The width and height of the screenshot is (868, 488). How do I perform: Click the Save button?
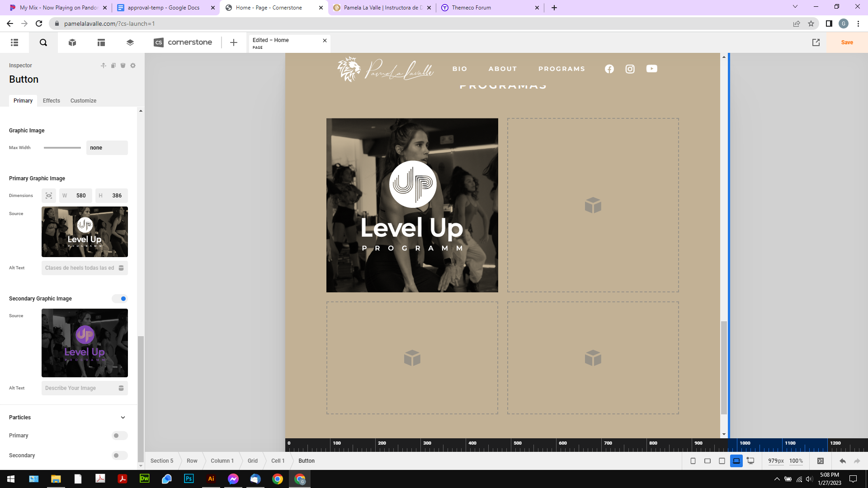point(847,42)
